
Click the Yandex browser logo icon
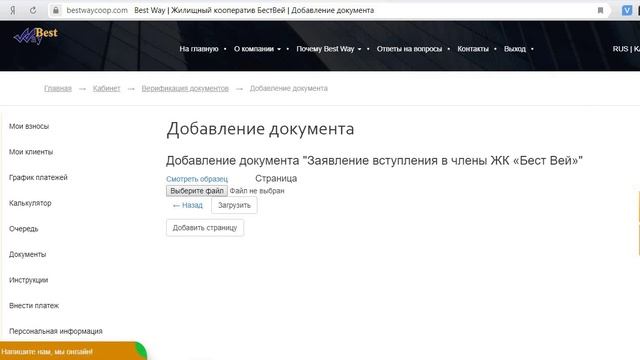(13, 11)
